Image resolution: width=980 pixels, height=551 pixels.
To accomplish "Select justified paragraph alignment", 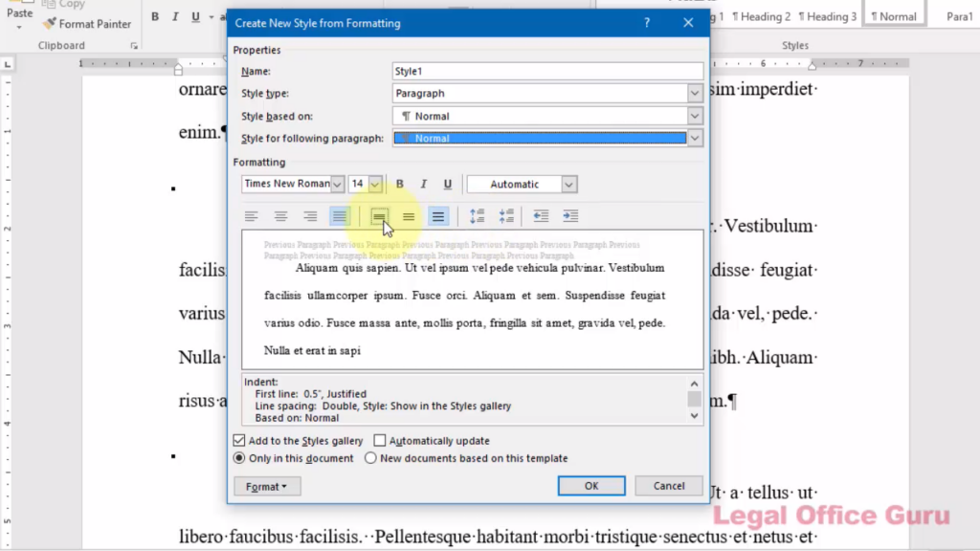I will tap(339, 216).
